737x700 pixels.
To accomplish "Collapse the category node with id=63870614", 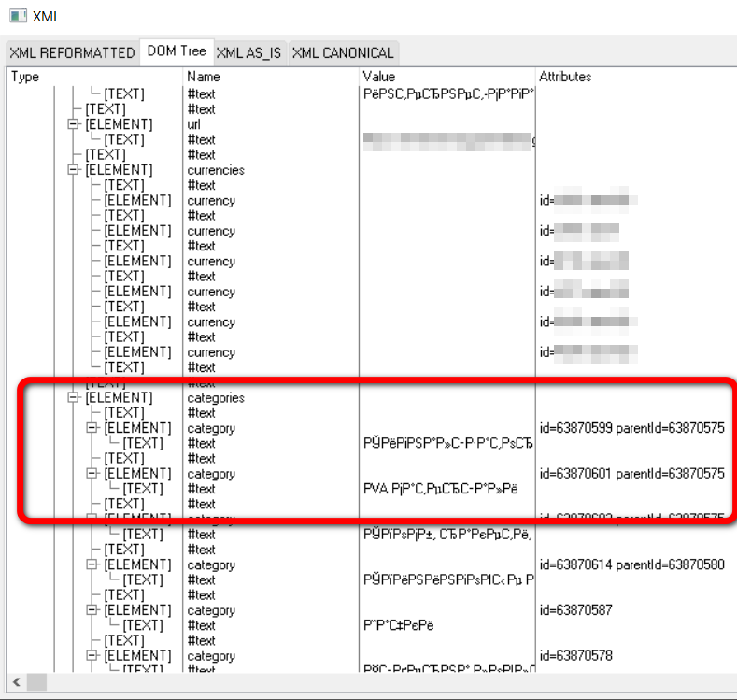I will pos(92,564).
